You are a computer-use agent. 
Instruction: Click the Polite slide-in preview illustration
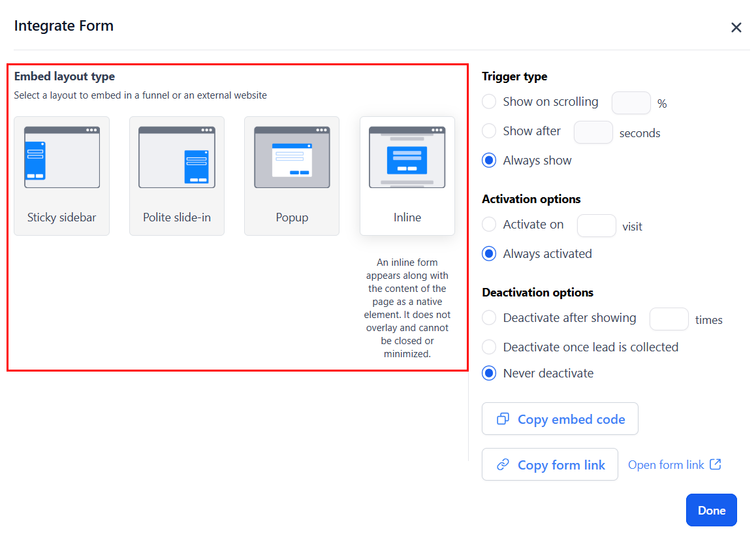(x=177, y=157)
